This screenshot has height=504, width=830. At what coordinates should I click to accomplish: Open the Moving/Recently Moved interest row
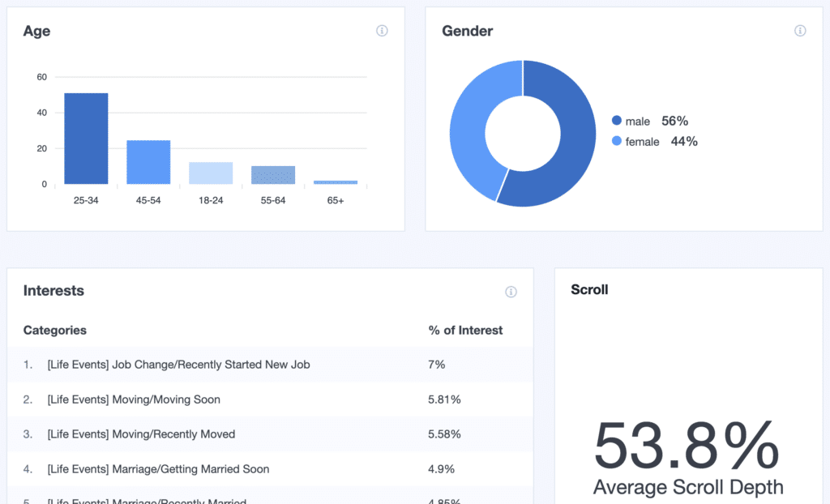(141, 434)
